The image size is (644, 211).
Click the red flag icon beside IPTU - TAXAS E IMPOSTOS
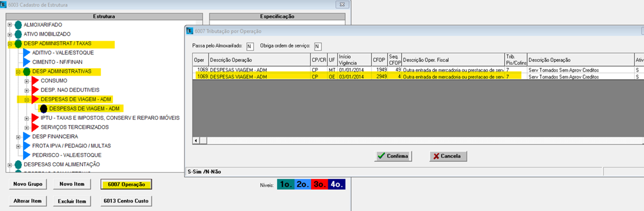coord(36,118)
